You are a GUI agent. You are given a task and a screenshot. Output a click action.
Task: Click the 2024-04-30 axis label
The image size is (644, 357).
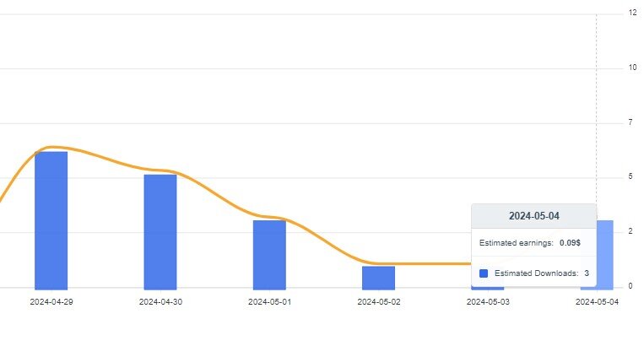point(160,302)
